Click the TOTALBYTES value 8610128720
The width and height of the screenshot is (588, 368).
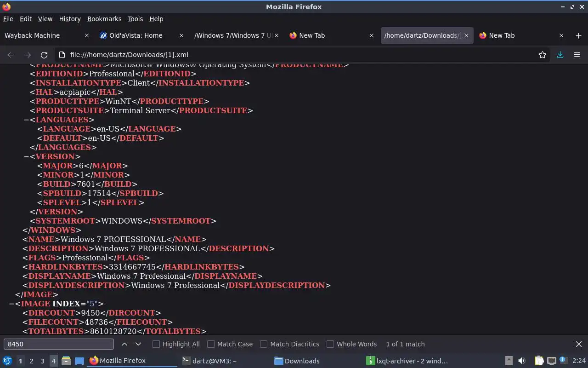[x=113, y=331]
